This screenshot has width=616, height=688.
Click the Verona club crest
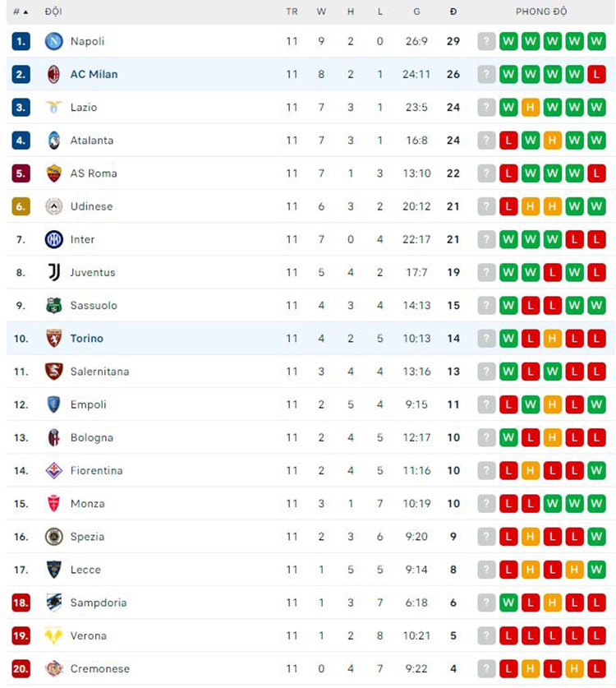tap(53, 635)
